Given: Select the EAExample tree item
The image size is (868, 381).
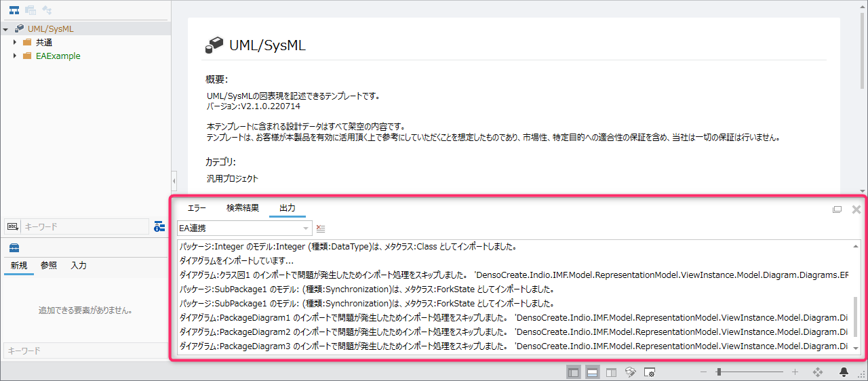Looking at the screenshot, I should click(58, 56).
